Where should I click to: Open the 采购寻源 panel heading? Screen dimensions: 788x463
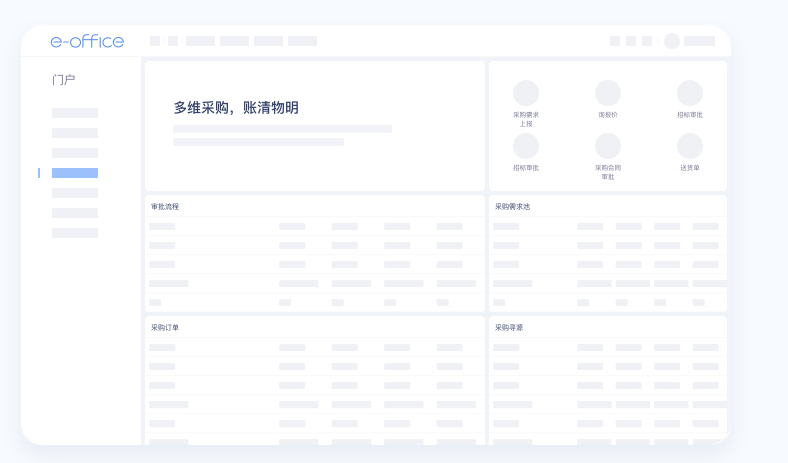(509, 328)
